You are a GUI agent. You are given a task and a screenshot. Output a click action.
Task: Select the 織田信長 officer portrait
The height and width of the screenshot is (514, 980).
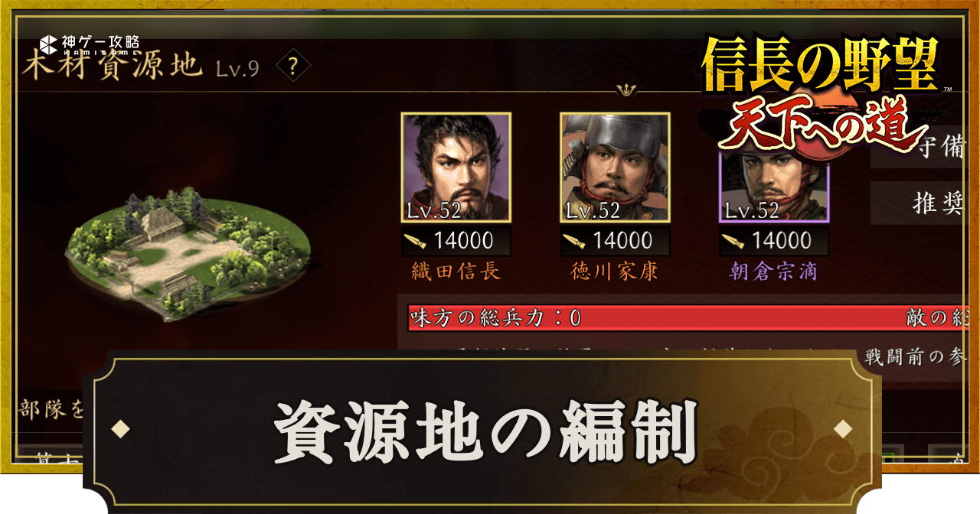point(456,168)
